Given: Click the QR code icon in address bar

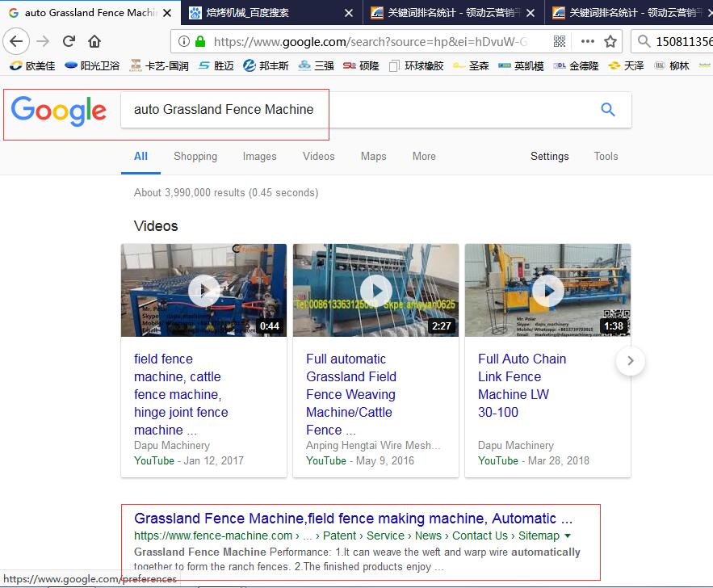Looking at the screenshot, I should pyautogui.click(x=560, y=41).
